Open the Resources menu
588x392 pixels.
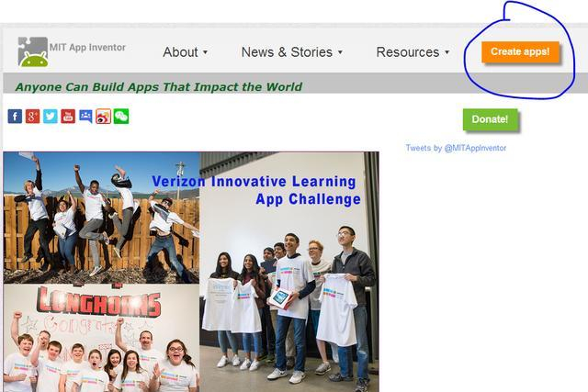click(408, 52)
